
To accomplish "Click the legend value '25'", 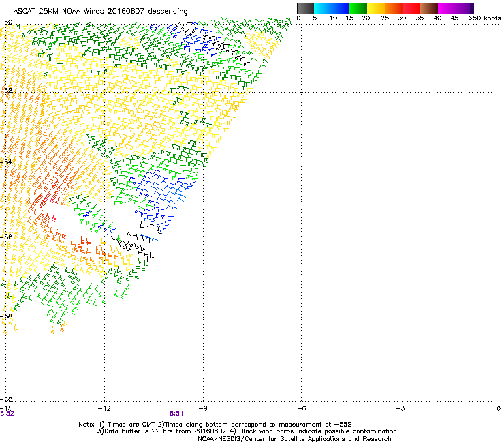I will coord(385,18).
